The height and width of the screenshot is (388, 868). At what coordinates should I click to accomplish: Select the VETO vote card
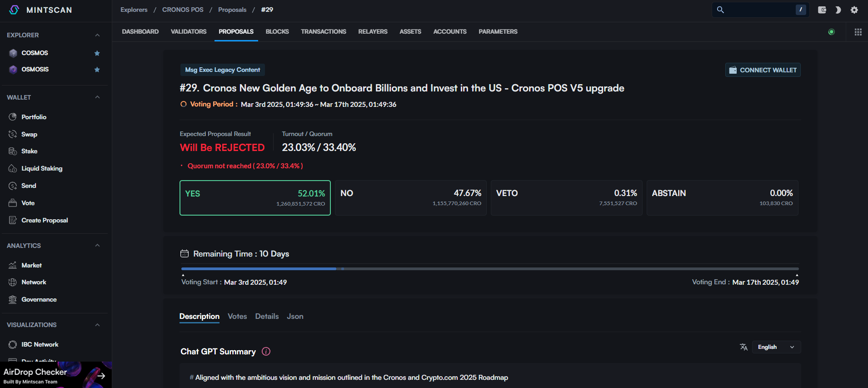pos(567,198)
